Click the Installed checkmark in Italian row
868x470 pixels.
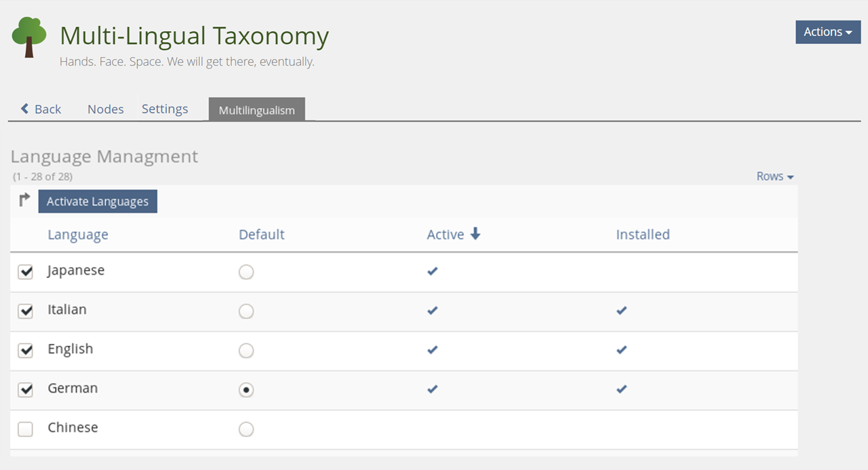click(x=622, y=311)
